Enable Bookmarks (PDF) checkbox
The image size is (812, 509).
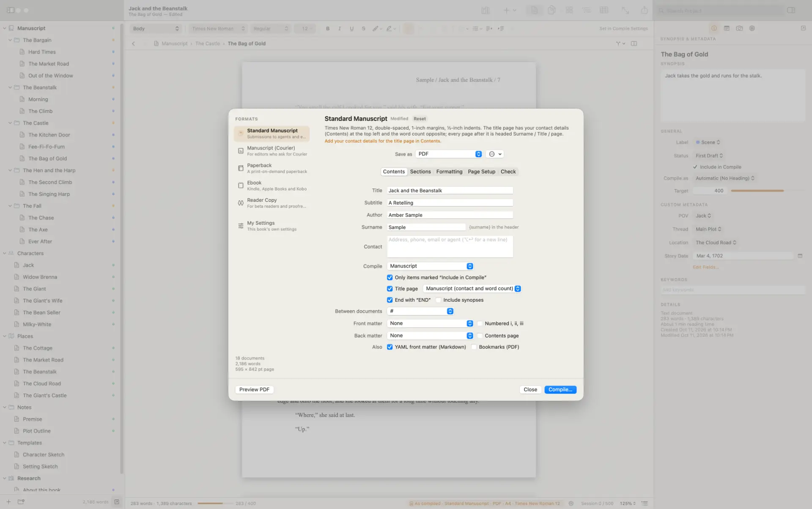point(474,347)
